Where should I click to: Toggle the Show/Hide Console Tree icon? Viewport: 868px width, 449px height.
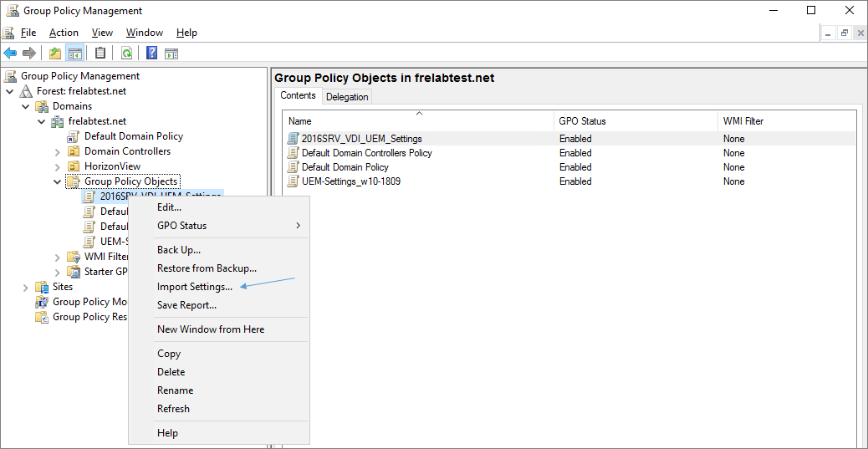click(75, 54)
